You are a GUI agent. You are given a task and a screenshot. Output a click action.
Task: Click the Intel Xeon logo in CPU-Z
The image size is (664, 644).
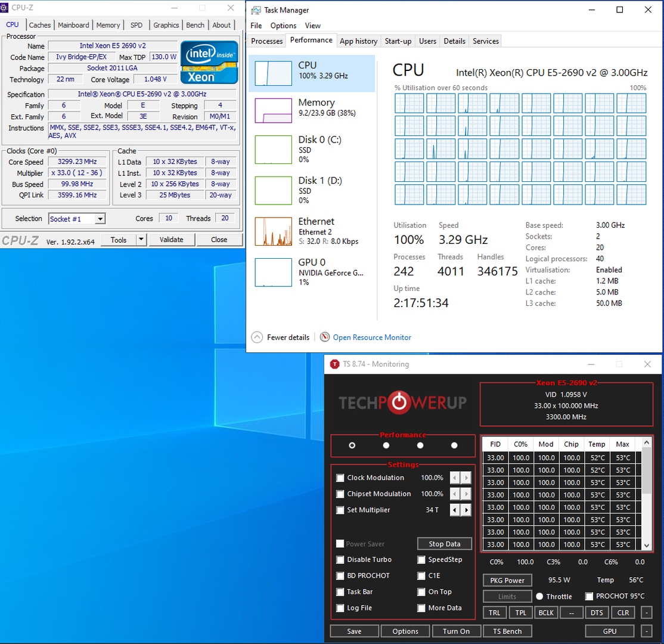coord(209,62)
